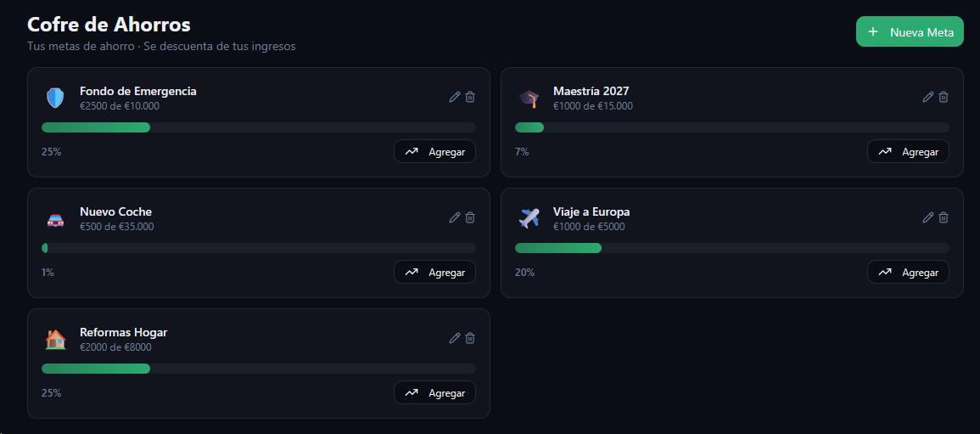Edit the Nuevo Coche goal
Image resolution: width=980 pixels, height=434 pixels.
455,217
